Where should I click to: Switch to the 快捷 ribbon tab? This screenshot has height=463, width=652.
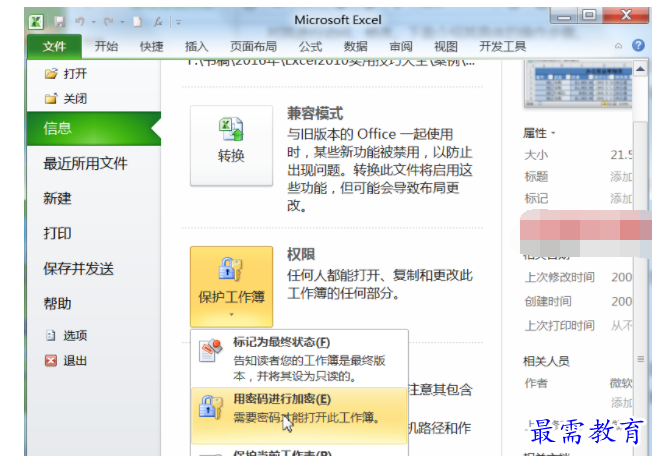(x=151, y=46)
